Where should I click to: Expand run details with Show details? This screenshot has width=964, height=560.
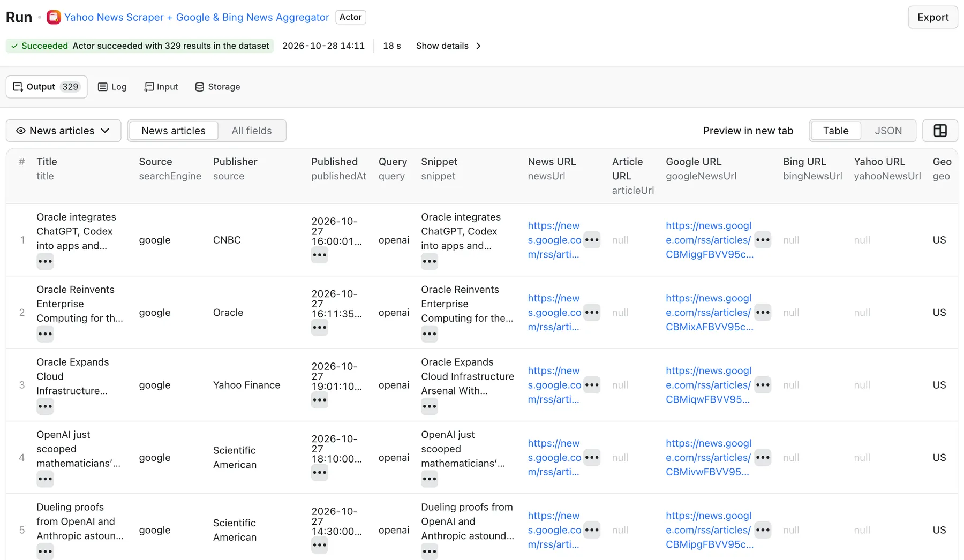click(449, 46)
